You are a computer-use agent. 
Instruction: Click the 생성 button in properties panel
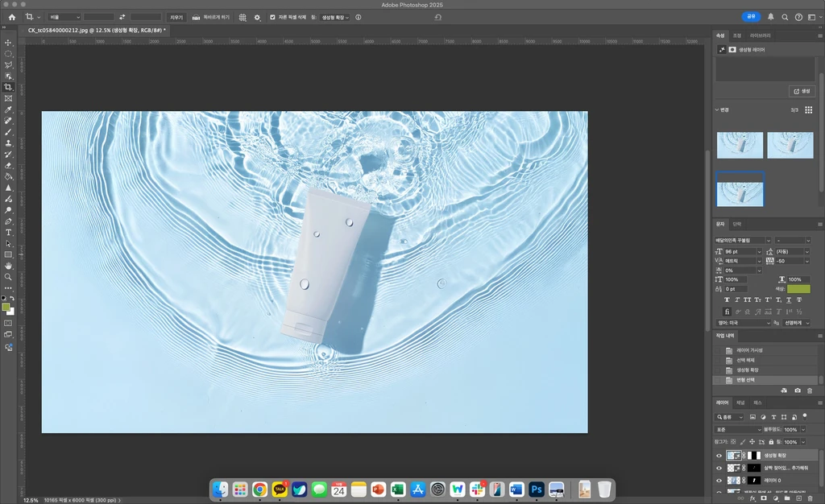click(x=802, y=91)
